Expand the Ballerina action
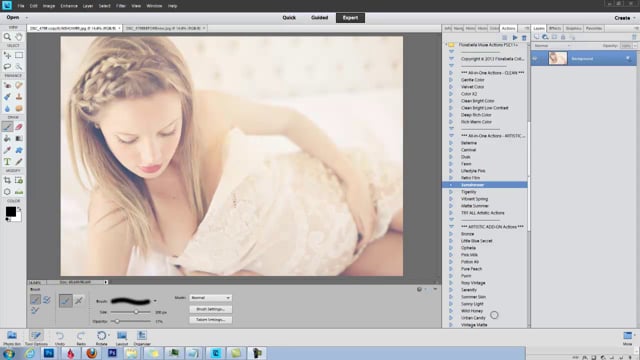The width and height of the screenshot is (640, 360). pos(451,143)
